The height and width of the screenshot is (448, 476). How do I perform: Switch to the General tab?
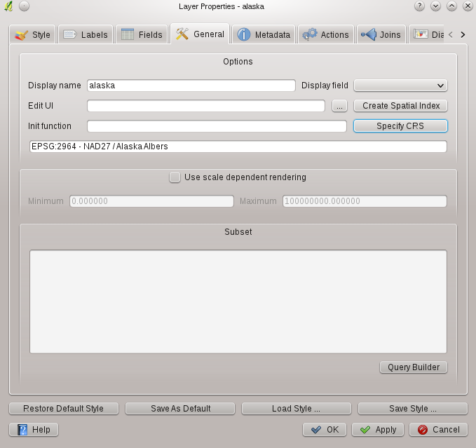click(x=200, y=34)
